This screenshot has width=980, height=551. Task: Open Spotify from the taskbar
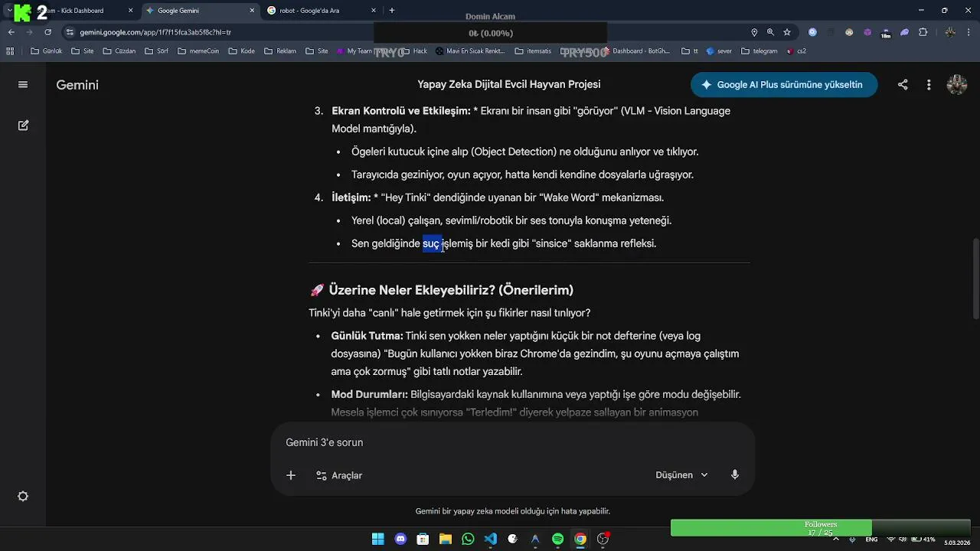(x=557, y=539)
